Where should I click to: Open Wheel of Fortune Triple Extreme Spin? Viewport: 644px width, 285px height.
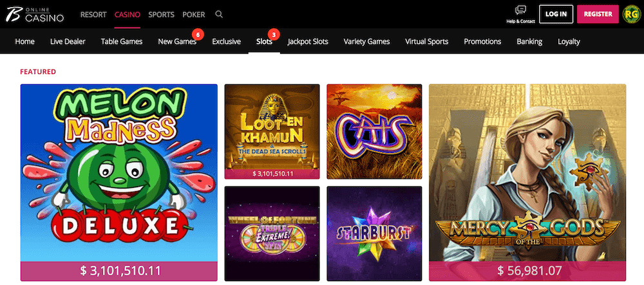pyautogui.click(x=272, y=234)
